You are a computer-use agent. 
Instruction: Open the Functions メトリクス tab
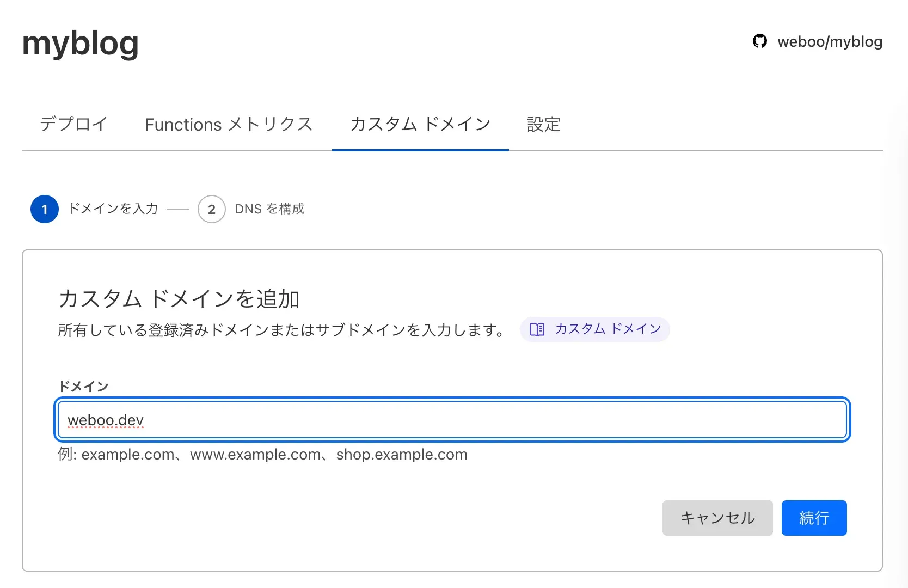[x=228, y=125]
